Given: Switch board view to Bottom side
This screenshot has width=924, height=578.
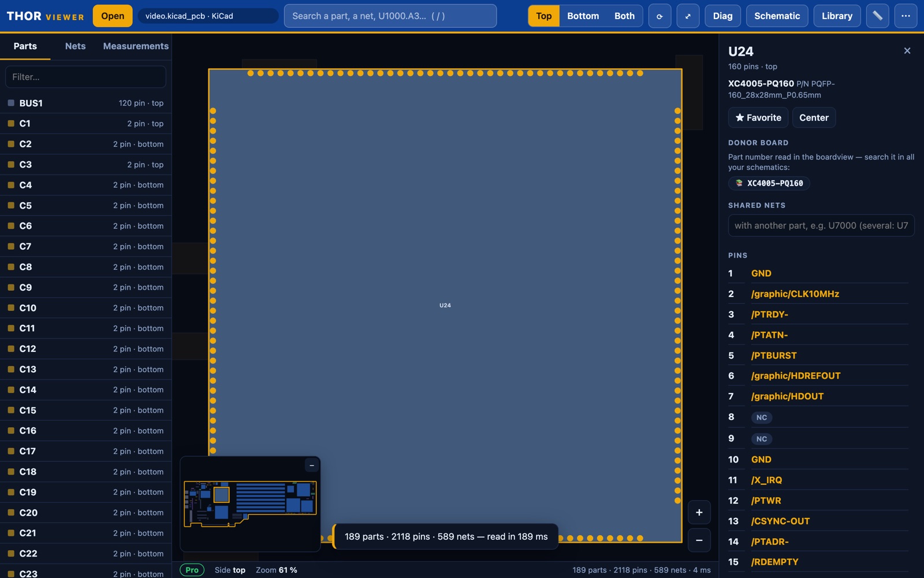Looking at the screenshot, I should click(x=583, y=16).
